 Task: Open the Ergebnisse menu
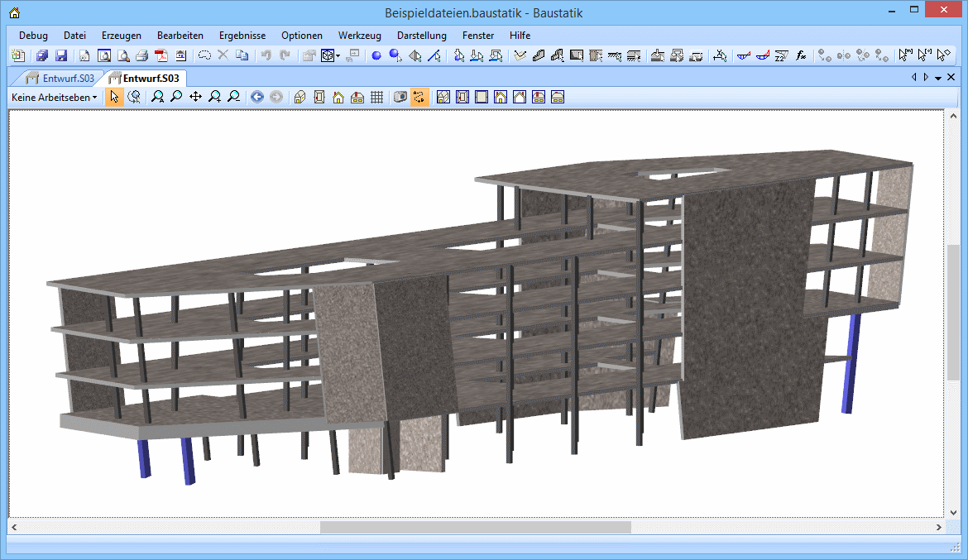click(242, 36)
